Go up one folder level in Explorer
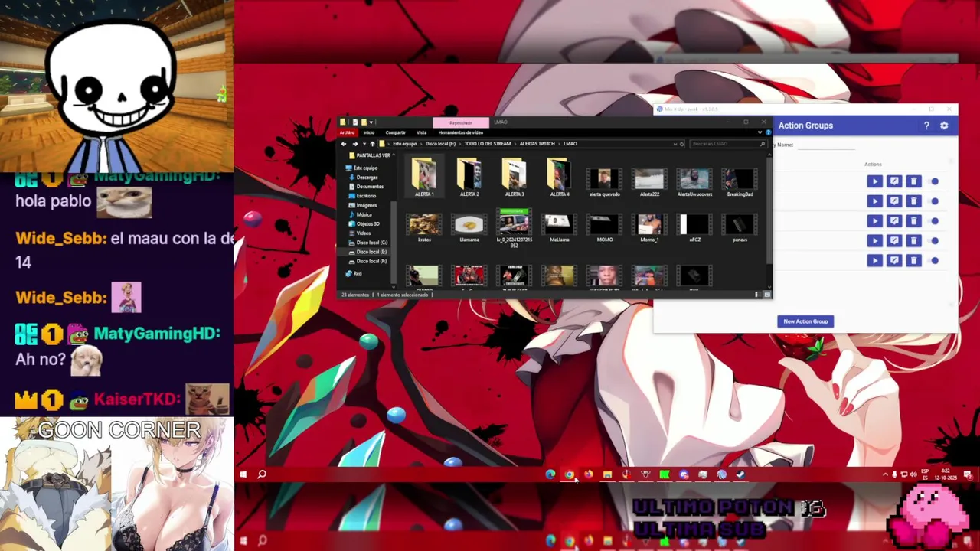 click(372, 144)
